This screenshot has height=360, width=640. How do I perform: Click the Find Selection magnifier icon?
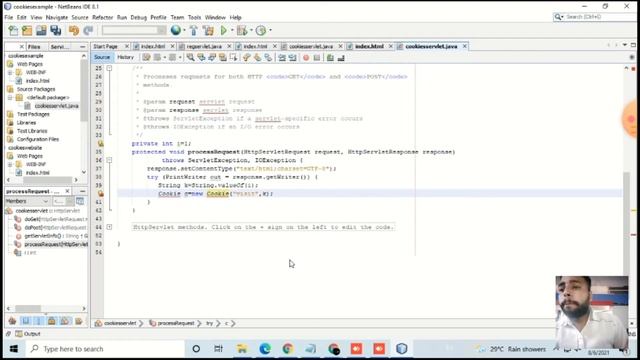191,58
